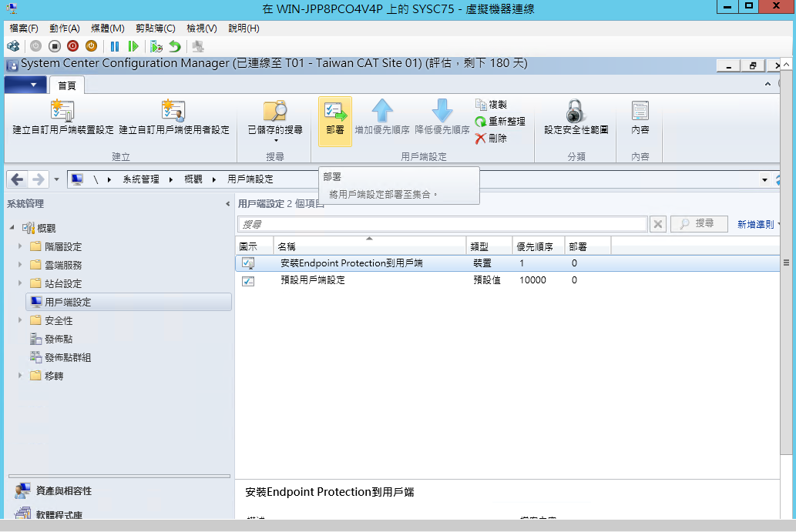The width and height of the screenshot is (796, 532).
Task: Open the 檔案(F) menu
Action: tap(24, 28)
